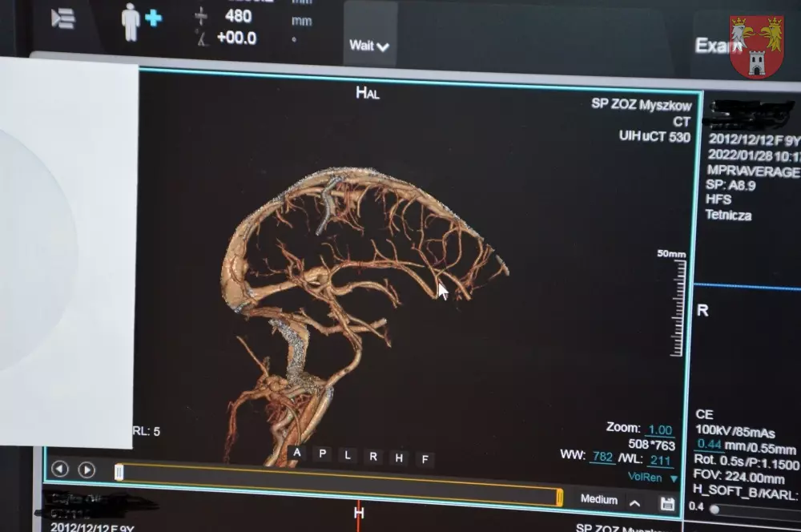Click the Zoom value field

point(659,430)
